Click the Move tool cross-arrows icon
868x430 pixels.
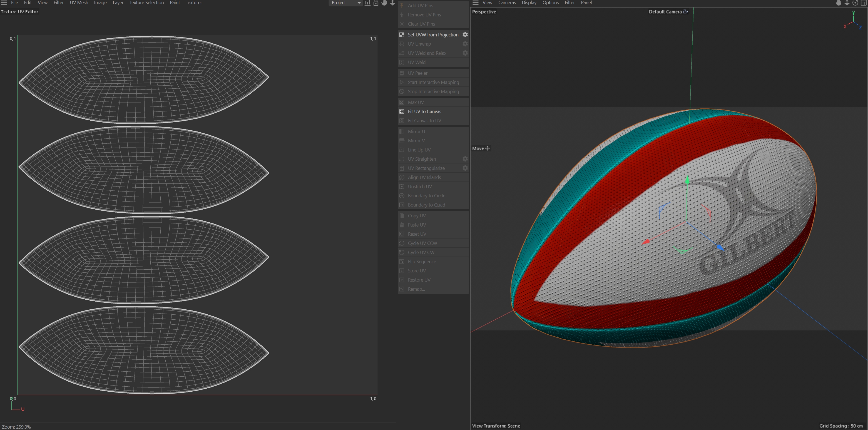tap(487, 148)
